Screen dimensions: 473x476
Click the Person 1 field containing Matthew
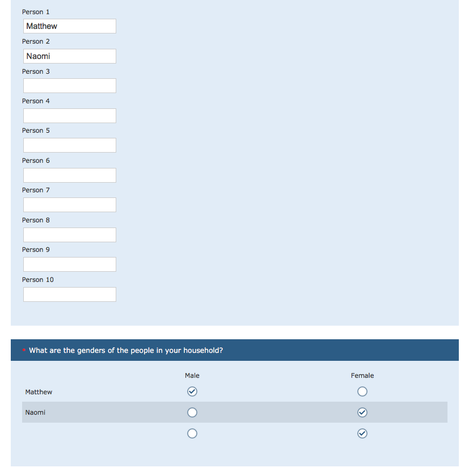(x=70, y=26)
